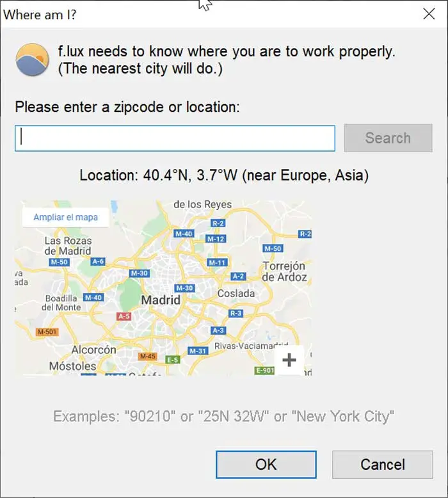This screenshot has width=448, height=498.
Task: Click the R-3 road marker
Action: (x=236, y=313)
